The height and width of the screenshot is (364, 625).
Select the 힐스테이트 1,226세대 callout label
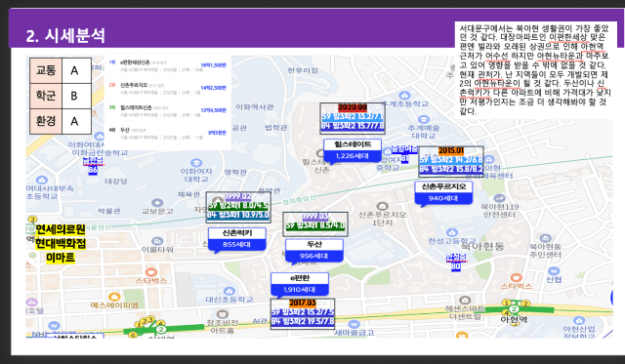coord(353,150)
